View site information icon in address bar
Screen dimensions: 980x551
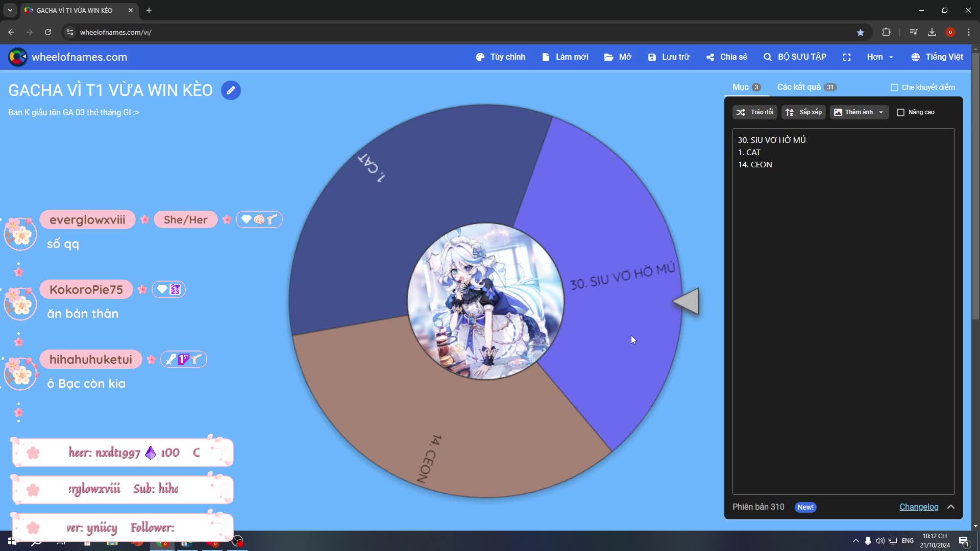click(70, 32)
